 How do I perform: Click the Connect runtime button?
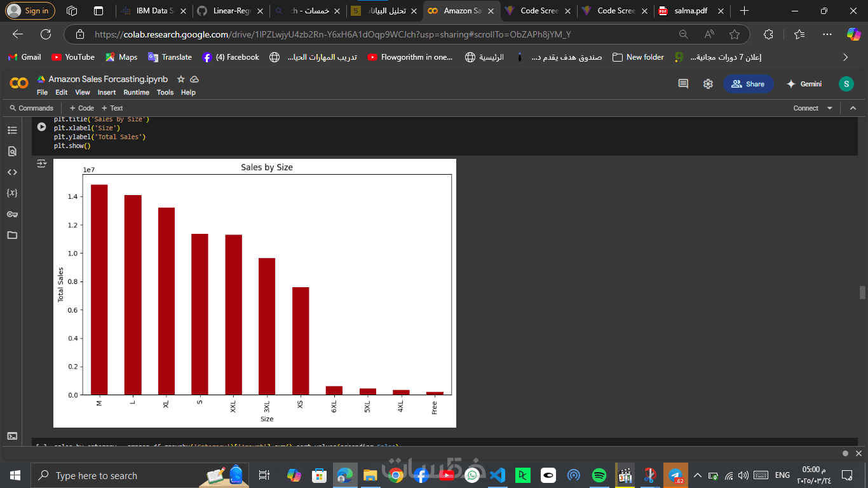[806, 108]
